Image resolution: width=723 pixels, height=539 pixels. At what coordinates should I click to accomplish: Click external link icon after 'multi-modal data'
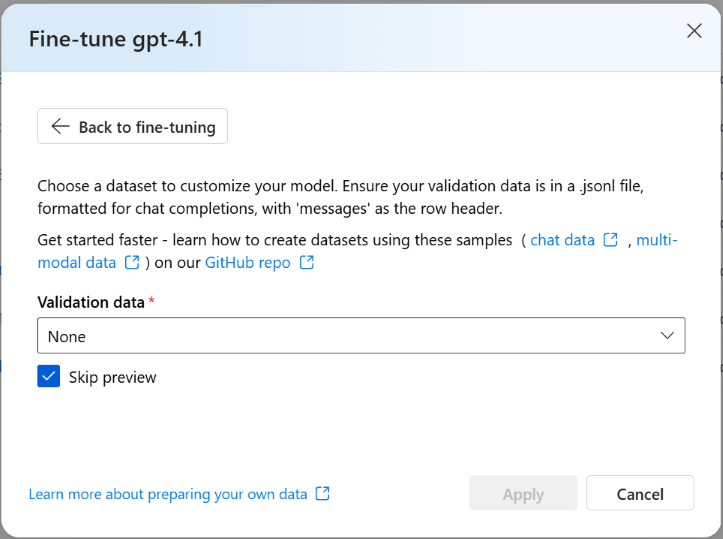132,263
